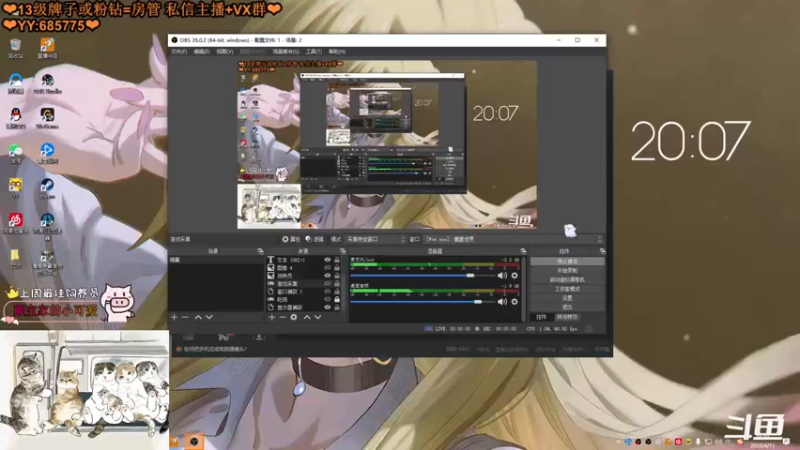Select 游戏采集 row in Sources list
This screenshot has height=450, width=800.
[x=304, y=284]
